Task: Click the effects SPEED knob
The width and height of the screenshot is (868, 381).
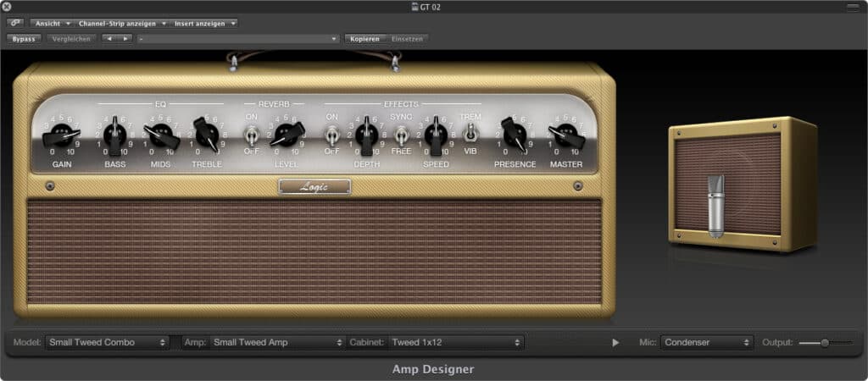Action: point(436,135)
